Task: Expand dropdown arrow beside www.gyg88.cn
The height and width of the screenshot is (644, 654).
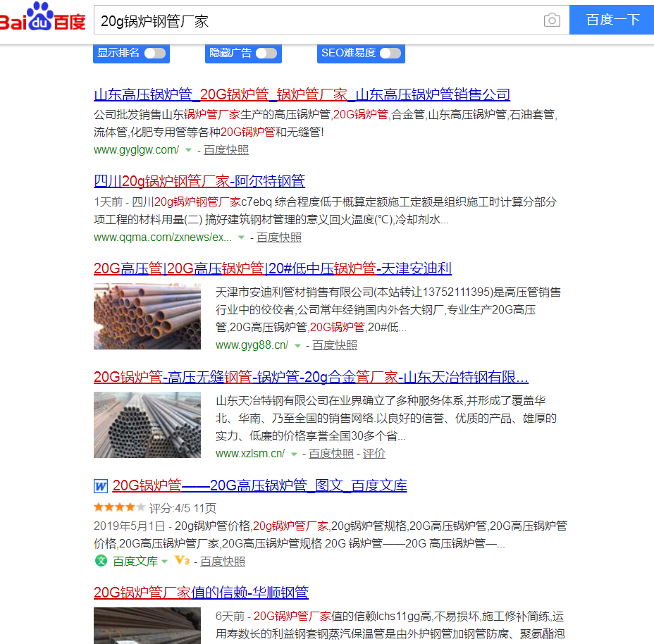Action: [x=297, y=346]
